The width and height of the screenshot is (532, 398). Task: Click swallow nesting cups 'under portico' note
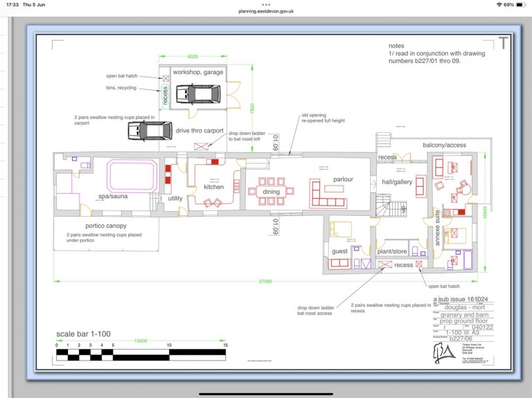104,237
